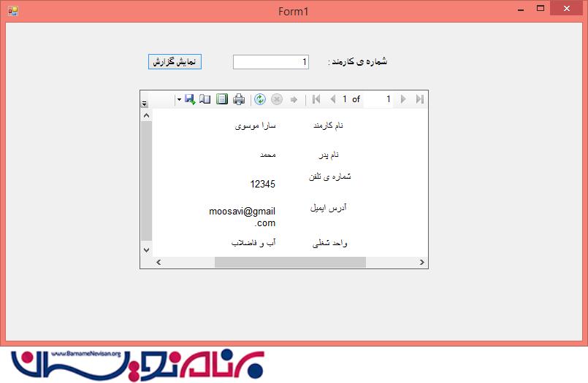The width and height of the screenshot is (588, 383).
Task: Click the vertical scrollbar down arrow
Action: click(x=147, y=249)
